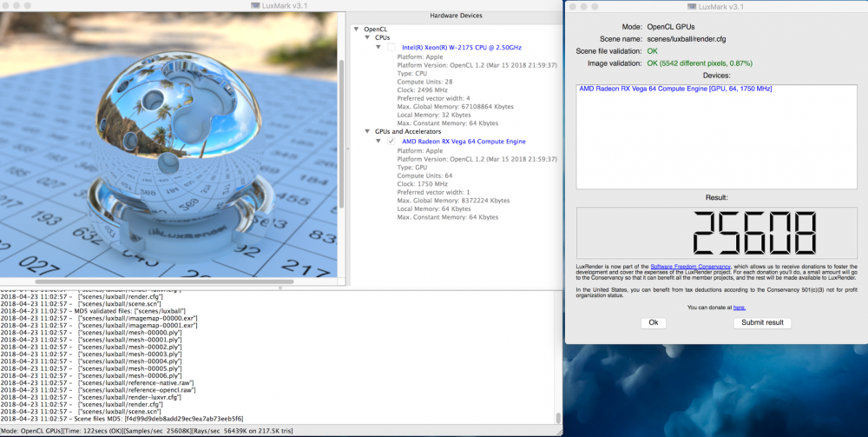Select AMD Radeon RX Vega 64 tree item
Image resolution: width=868 pixels, height=437 pixels.
(x=464, y=142)
